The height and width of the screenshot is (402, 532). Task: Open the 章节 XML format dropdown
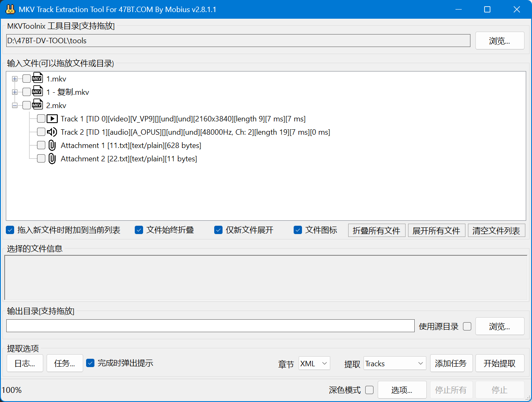tap(314, 363)
